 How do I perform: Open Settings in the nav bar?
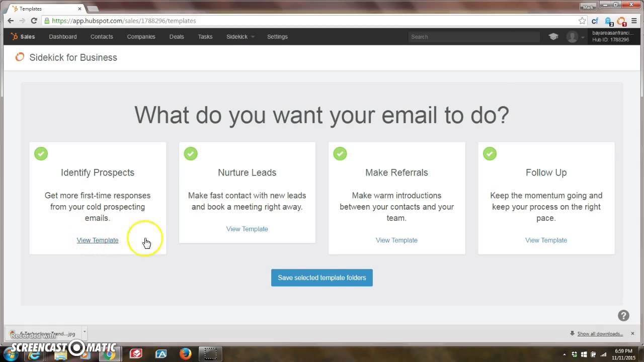[x=277, y=37]
